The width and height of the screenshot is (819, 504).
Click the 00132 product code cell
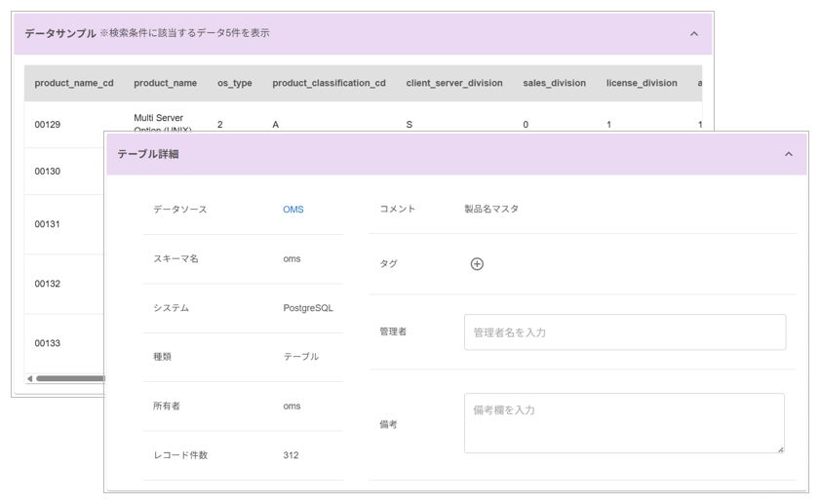(x=48, y=284)
